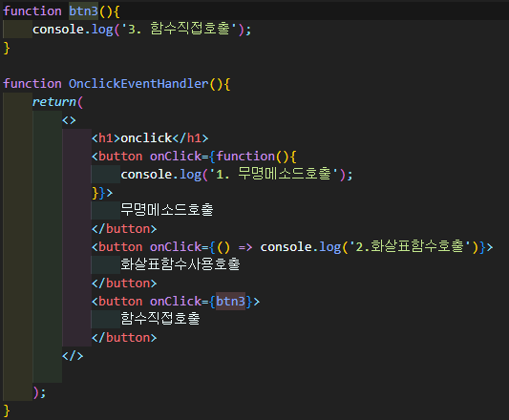Click the closing brace ending the btn3 function
Viewport: 509px width, 420px height.
point(7,48)
